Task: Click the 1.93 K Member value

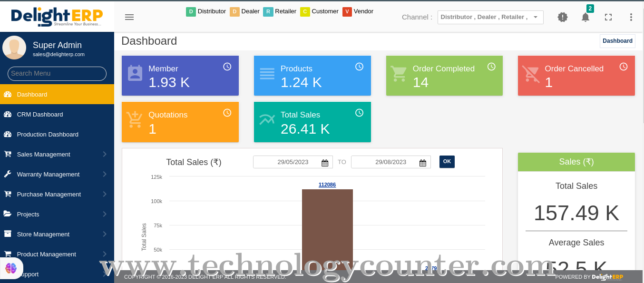Action: click(169, 82)
